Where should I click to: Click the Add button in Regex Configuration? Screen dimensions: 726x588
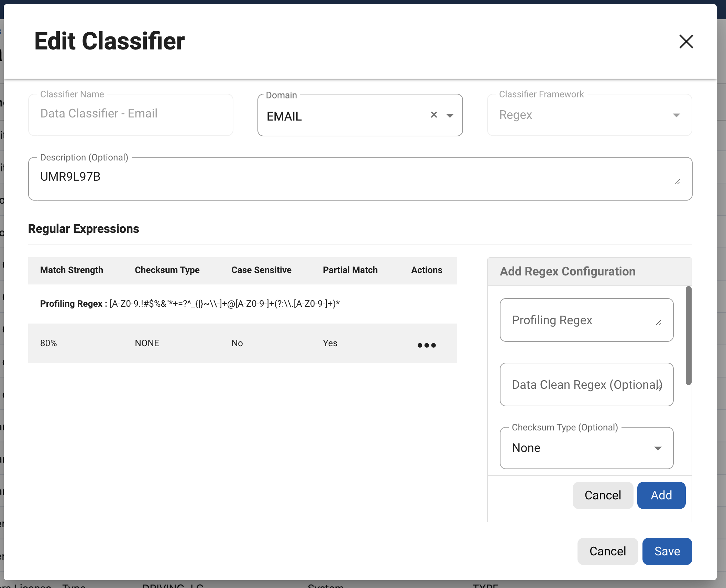(661, 495)
